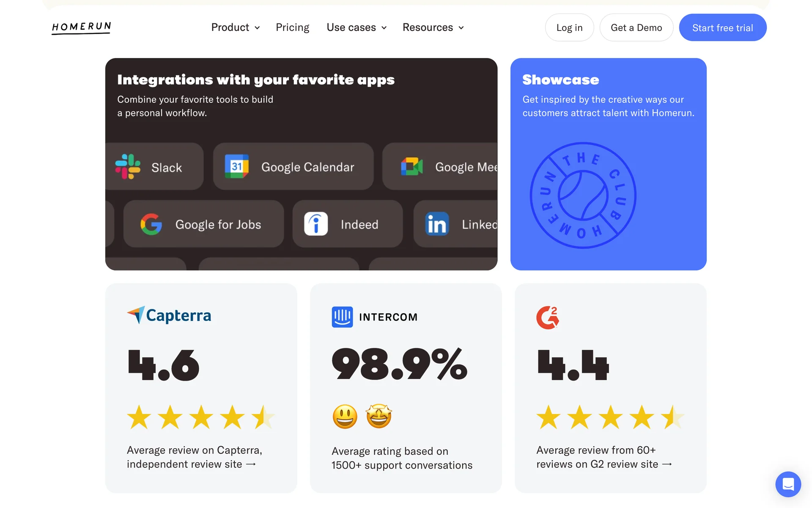
Task: Expand the Product dropdown menu
Action: coord(236,28)
